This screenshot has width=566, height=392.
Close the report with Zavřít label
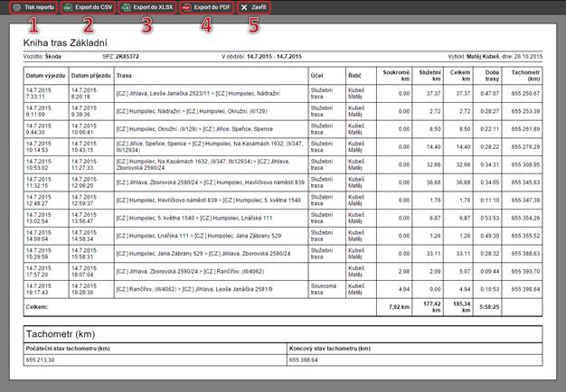[259, 7]
